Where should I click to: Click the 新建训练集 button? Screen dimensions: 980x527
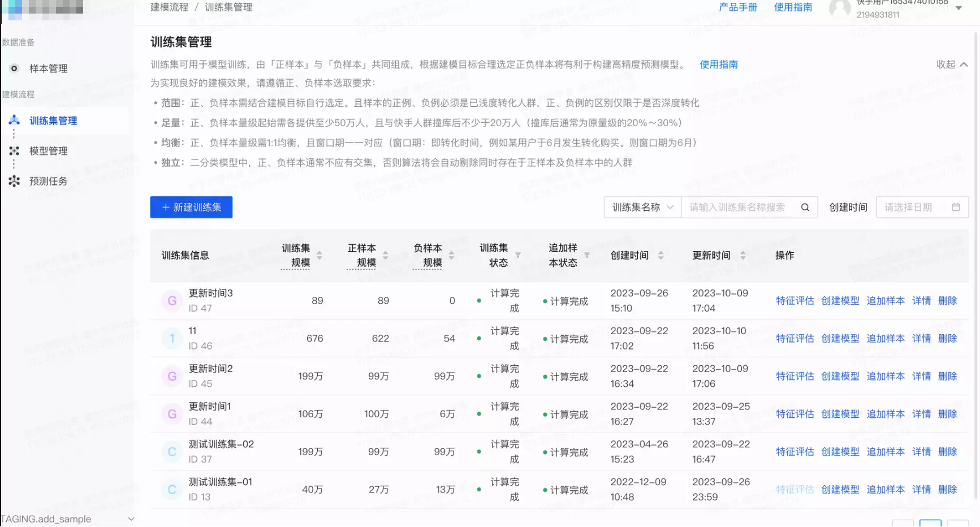tap(191, 207)
